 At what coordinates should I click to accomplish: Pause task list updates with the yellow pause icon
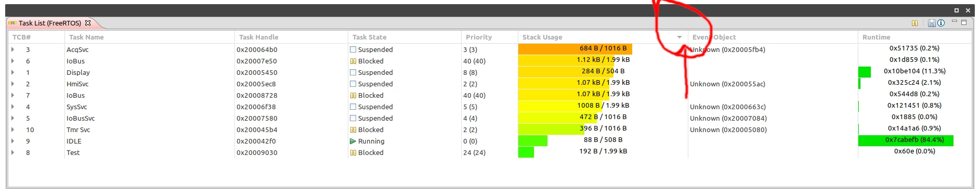914,23
